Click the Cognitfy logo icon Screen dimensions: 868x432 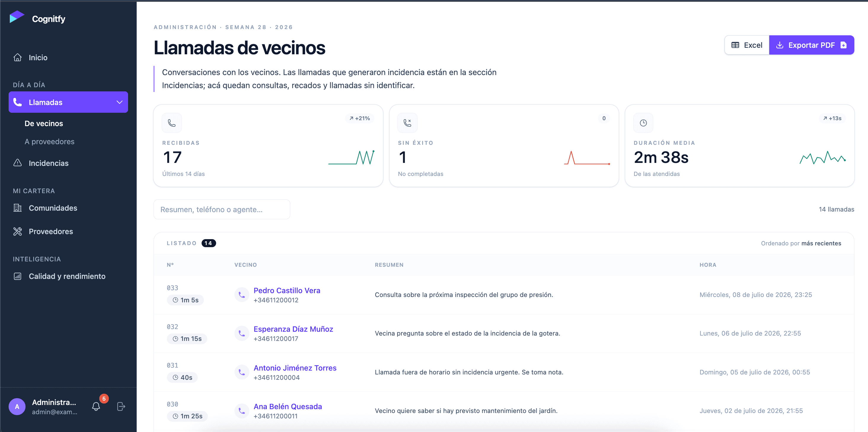[x=17, y=17]
